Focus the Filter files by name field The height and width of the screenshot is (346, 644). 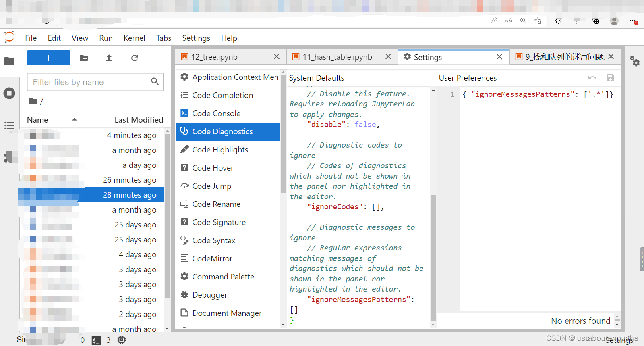pos(95,82)
